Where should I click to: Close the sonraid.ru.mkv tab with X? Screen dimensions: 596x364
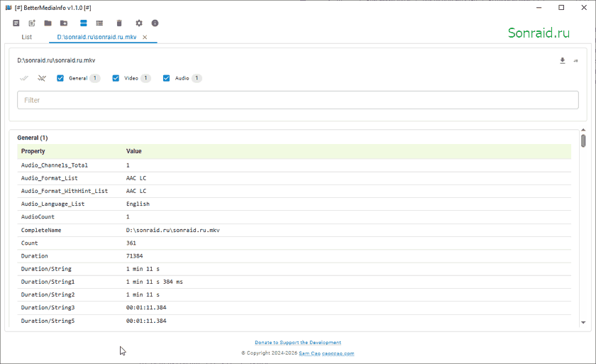[x=145, y=37]
